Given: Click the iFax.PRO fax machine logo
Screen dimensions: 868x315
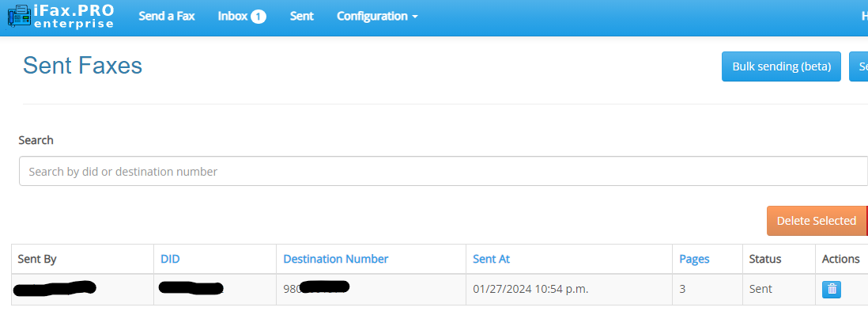Looking at the screenshot, I should [21, 16].
